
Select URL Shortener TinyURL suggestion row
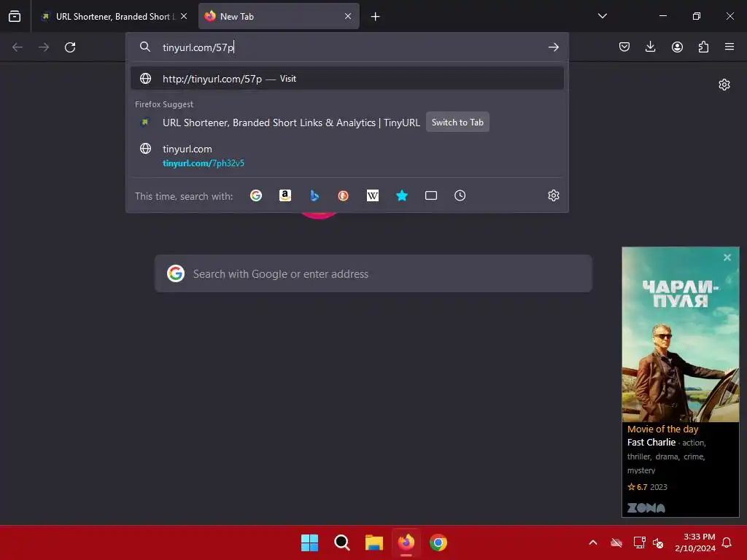coord(347,122)
